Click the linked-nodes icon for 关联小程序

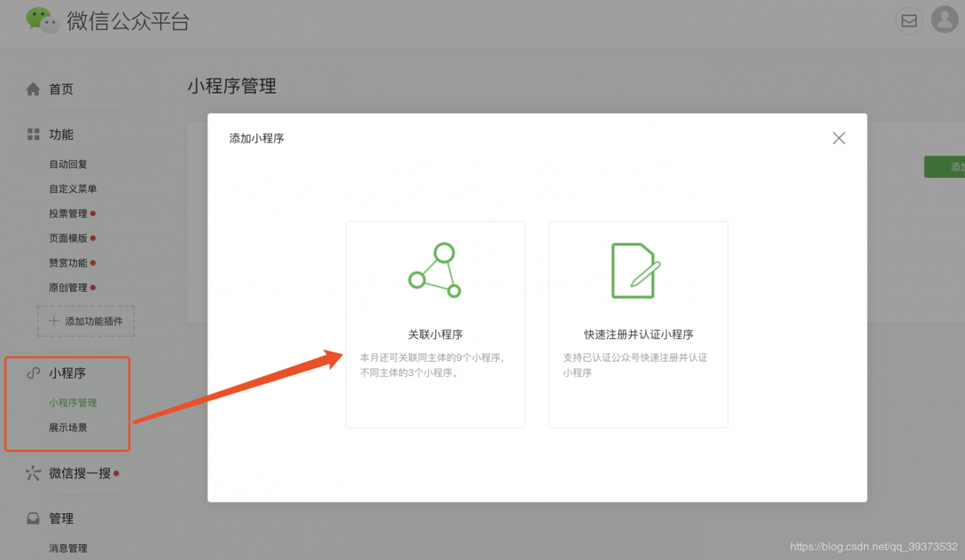(435, 270)
